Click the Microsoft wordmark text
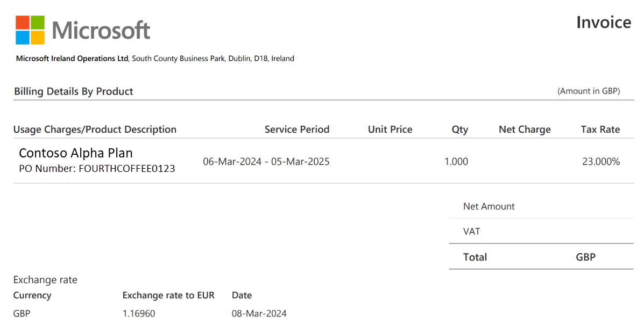 click(x=101, y=30)
